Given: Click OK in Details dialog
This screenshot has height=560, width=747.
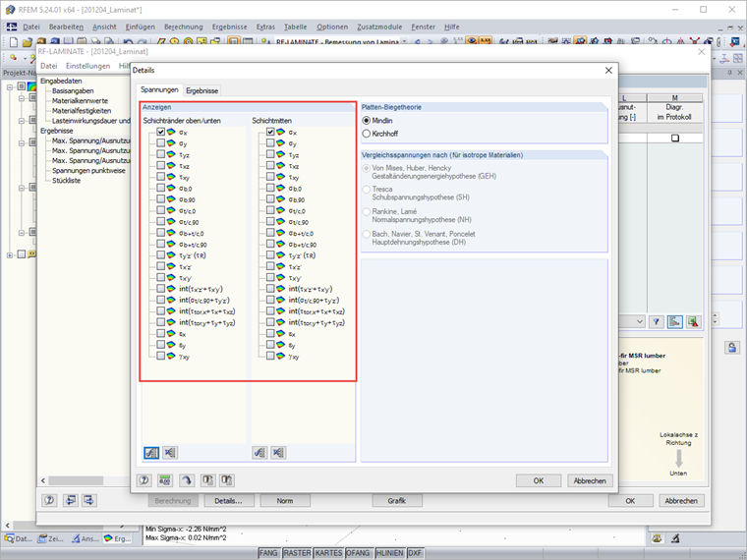Looking at the screenshot, I should click(x=539, y=480).
